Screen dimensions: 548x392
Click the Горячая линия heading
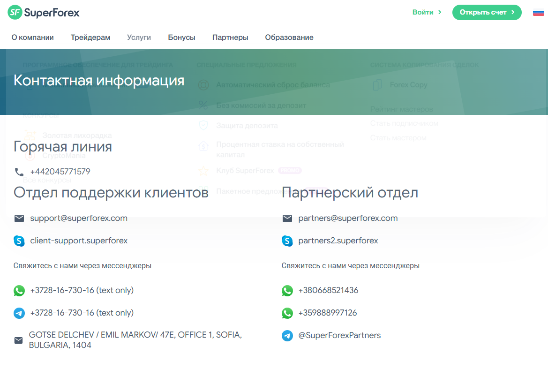(63, 146)
